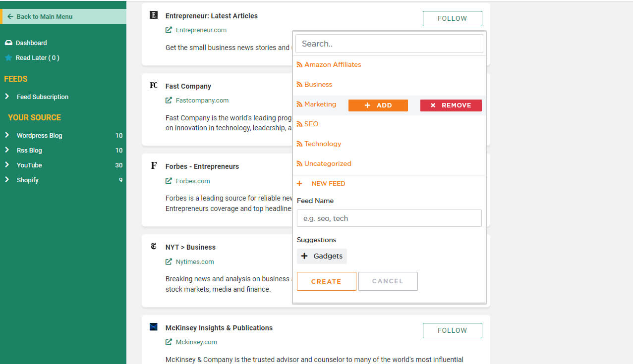
Task: Click the Forbes F logo icon
Action: (154, 166)
